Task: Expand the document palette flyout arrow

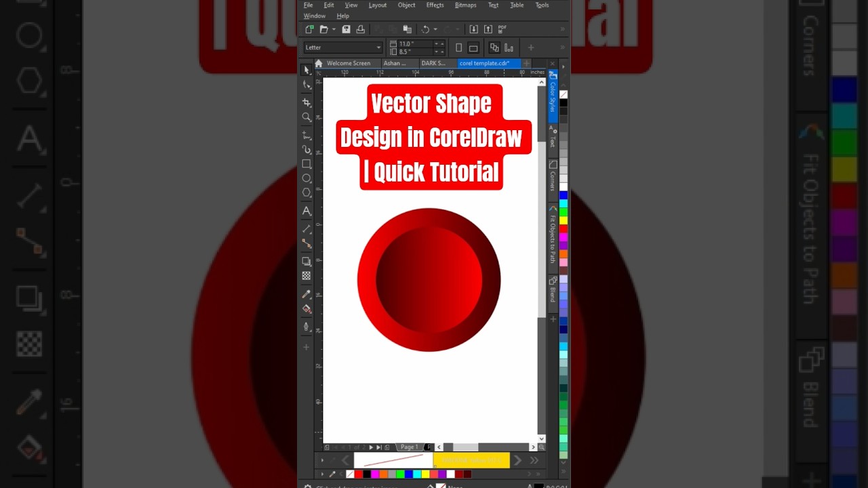Action: coord(322,460)
